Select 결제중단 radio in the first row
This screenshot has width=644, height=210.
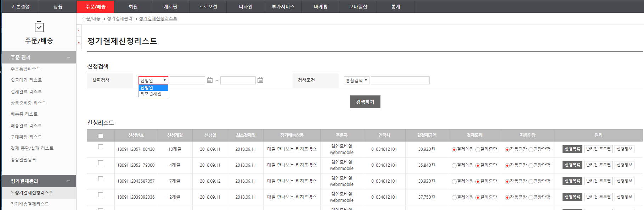[x=478, y=150]
